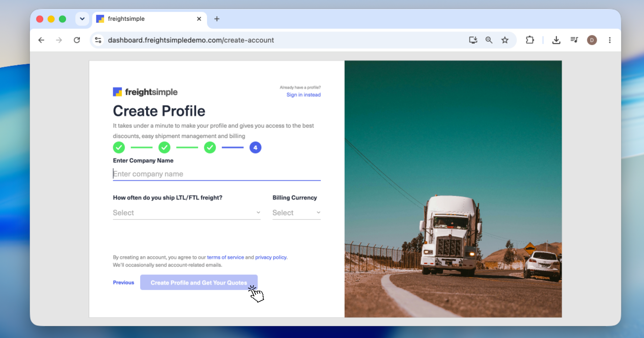The image size is (644, 338).
Task: Open the shipping frequency Select dropdown
Action: point(187,213)
